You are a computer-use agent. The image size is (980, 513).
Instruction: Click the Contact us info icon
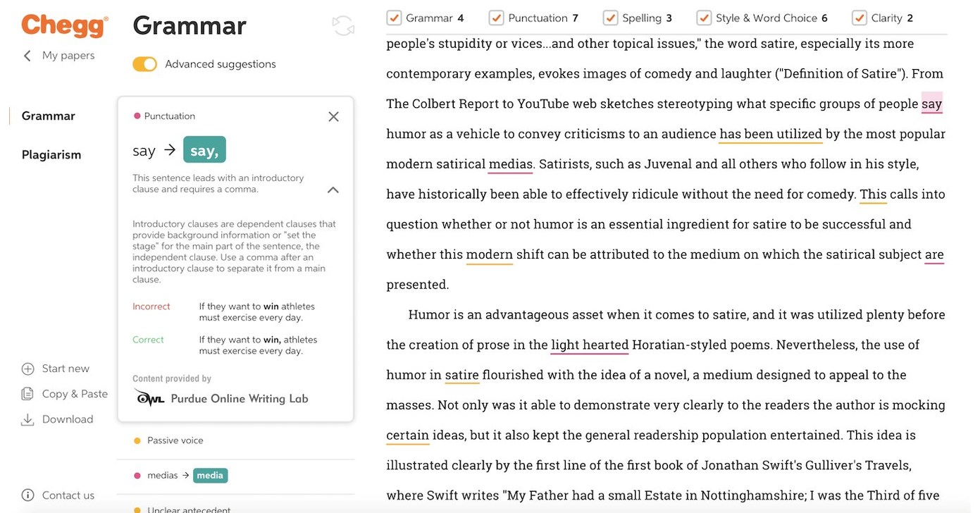point(28,495)
